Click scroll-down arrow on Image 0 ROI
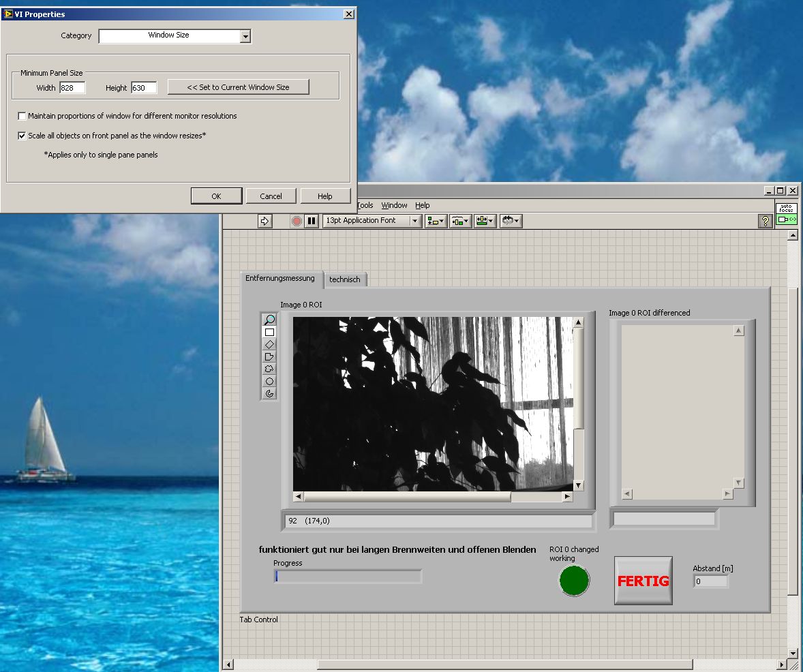This screenshot has height=672, width=803. [x=578, y=485]
